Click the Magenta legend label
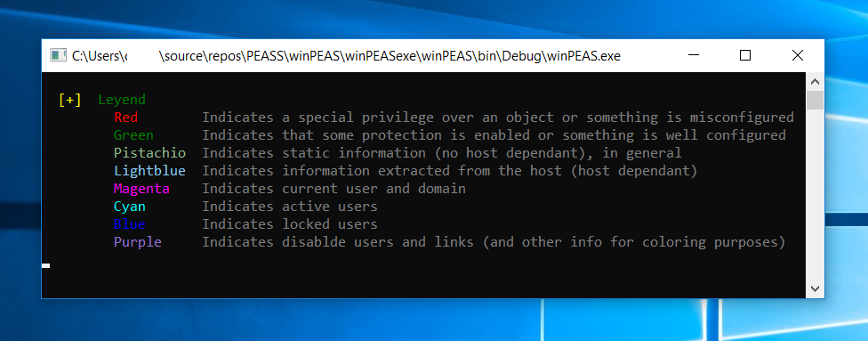 pos(141,189)
